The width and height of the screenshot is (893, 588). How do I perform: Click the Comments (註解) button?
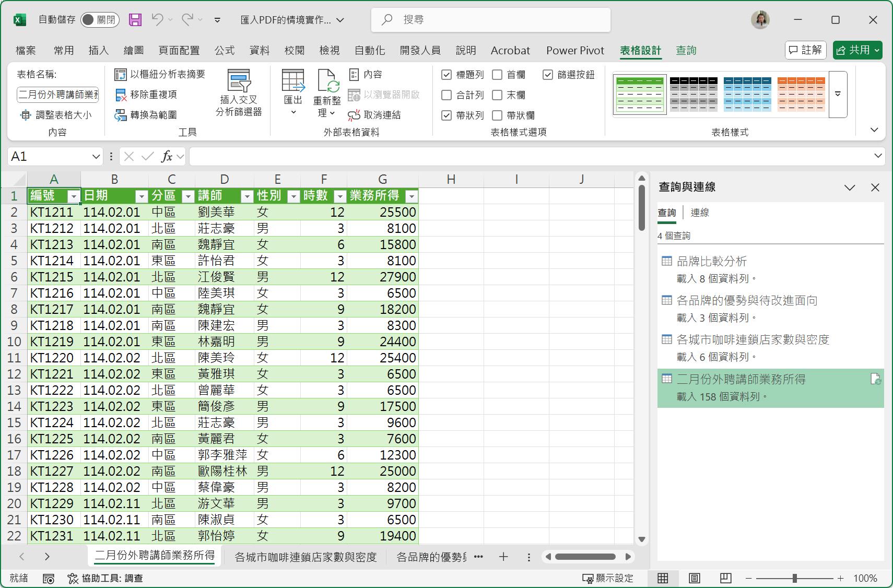tap(805, 50)
